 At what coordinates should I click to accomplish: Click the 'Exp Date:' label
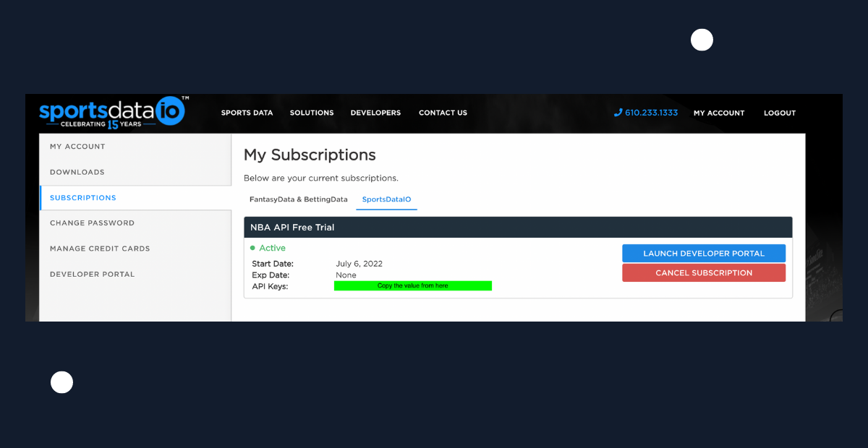pos(271,275)
